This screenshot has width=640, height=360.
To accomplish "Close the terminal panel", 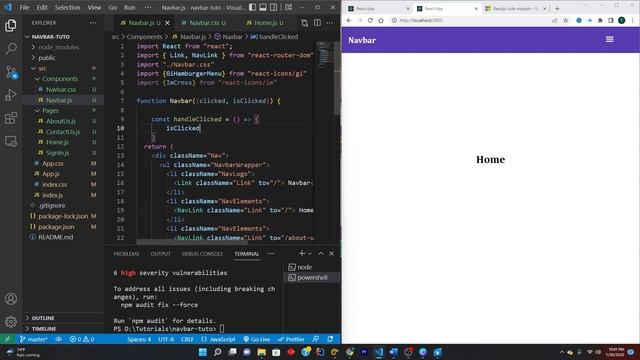I will 331,253.
